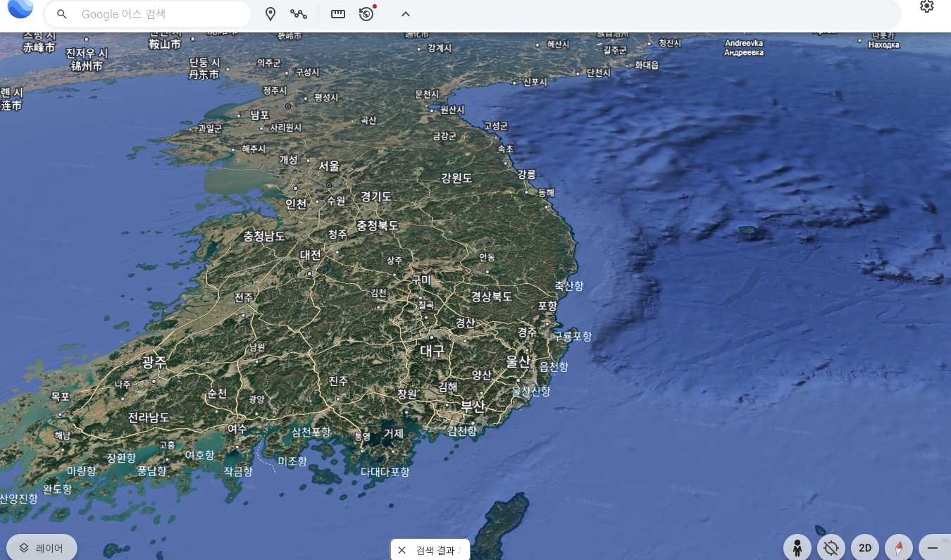The image size is (951, 560).
Task: Click the 경상북도 province label
Action: 492,297
